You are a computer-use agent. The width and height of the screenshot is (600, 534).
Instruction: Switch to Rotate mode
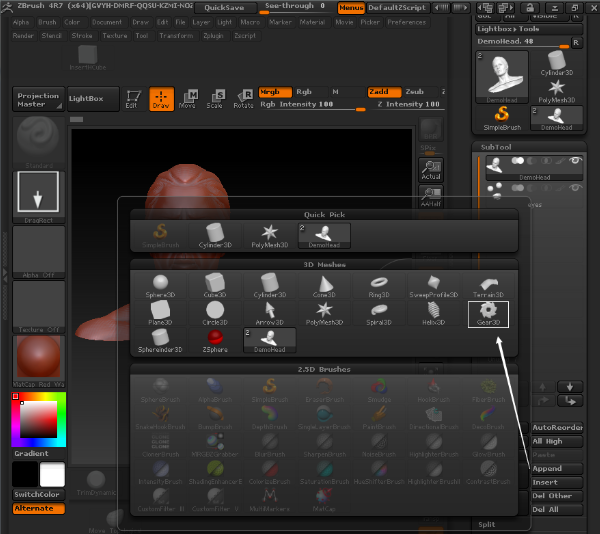[243, 99]
